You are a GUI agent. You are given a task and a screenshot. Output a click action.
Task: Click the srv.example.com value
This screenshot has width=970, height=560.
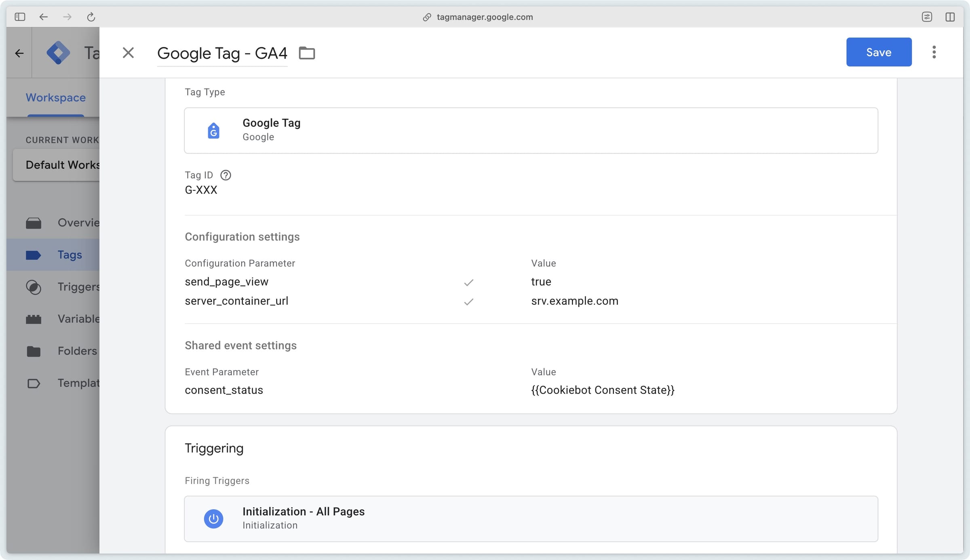574,301
